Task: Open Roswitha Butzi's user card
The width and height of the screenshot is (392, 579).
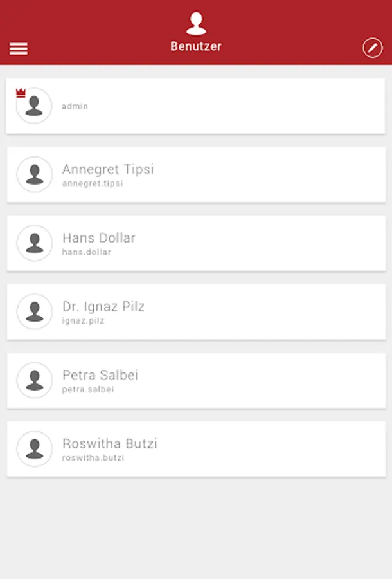Action: point(196,449)
